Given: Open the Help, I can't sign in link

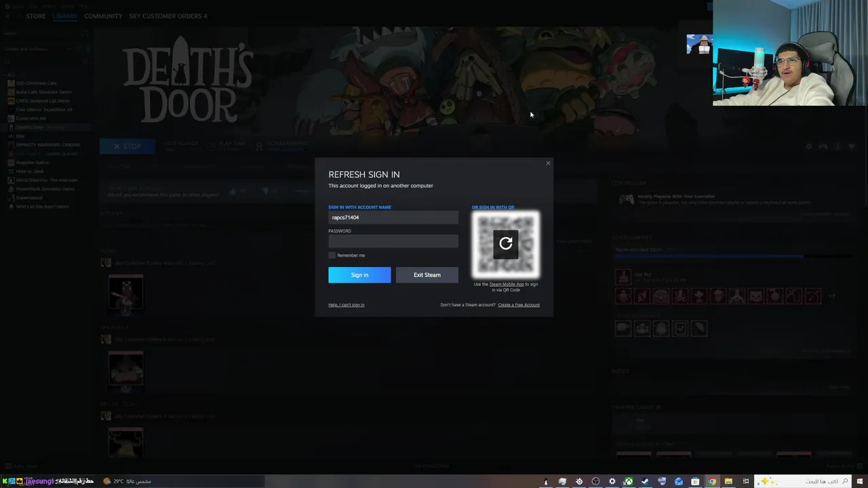Looking at the screenshot, I should click(346, 304).
